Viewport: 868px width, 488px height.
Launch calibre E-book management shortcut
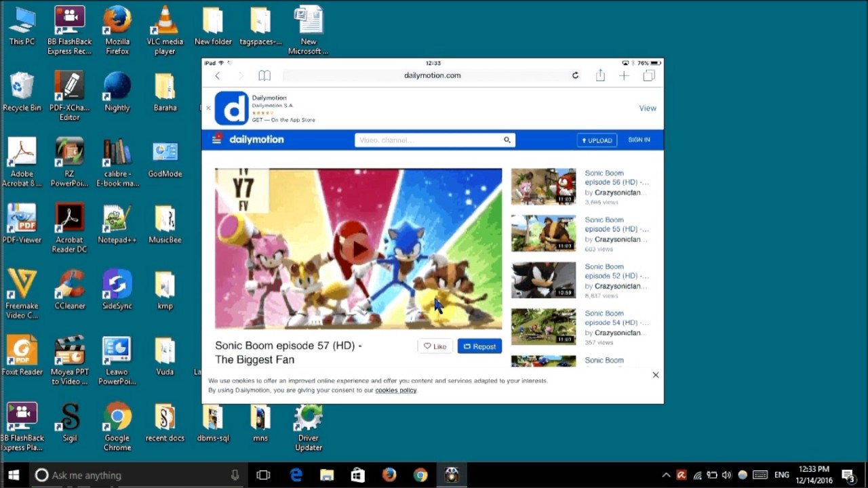pos(117,163)
